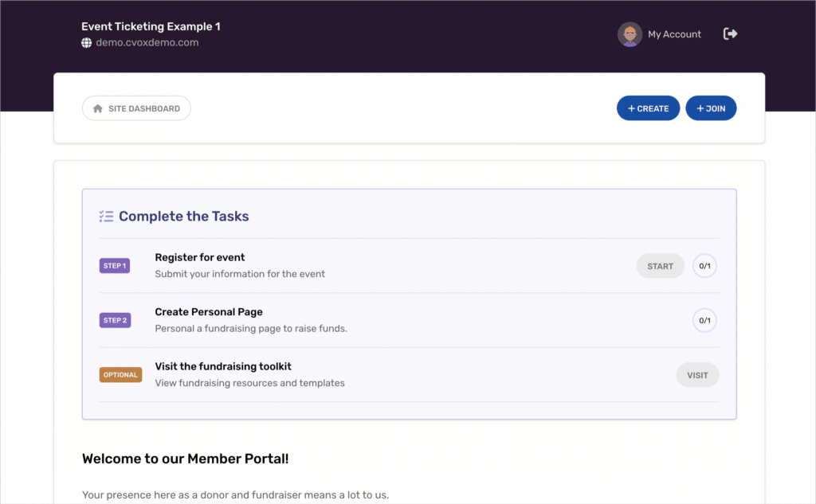Click the My Account menu label
The width and height of the screenshot is (816, 504).
click(674, 34)
